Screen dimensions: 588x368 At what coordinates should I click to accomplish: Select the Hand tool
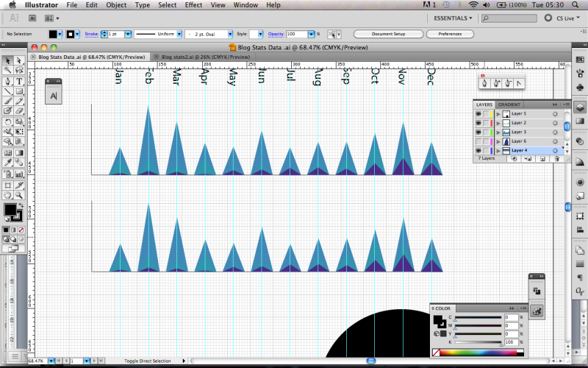point(7,195)
